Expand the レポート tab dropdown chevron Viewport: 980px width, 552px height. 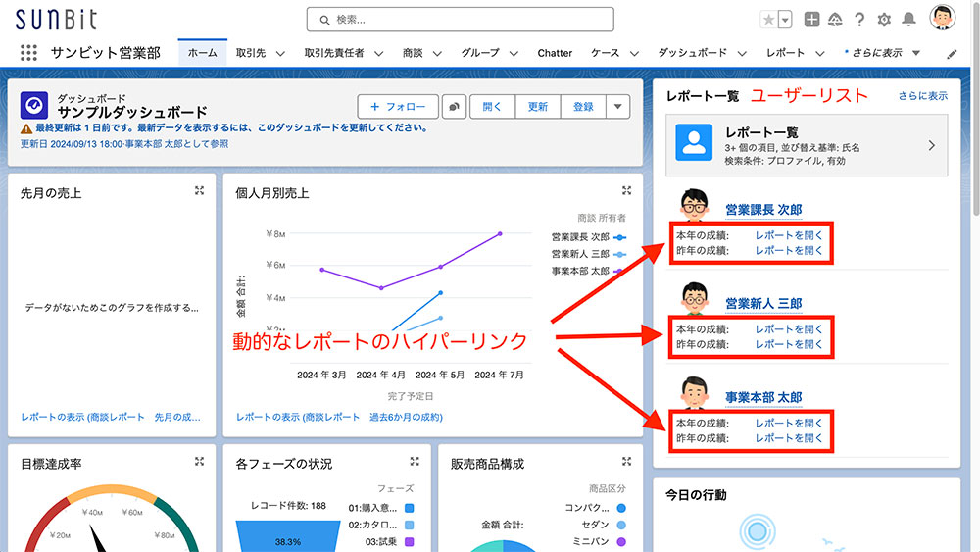click(820, 54)
